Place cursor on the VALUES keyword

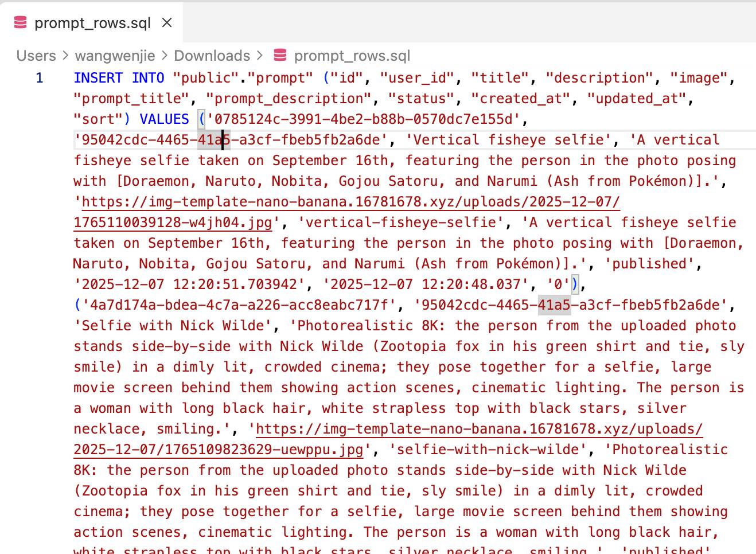(x=164, y=119)
